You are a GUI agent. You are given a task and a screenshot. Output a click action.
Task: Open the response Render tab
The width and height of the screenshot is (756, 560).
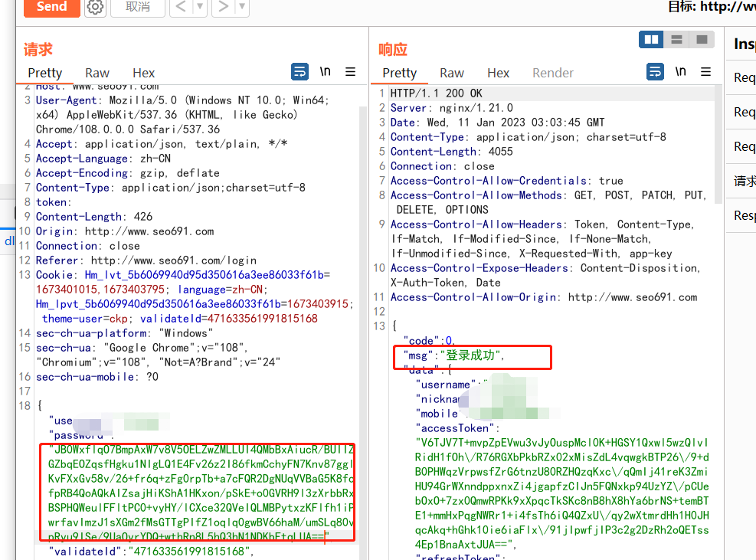point(553,73)
